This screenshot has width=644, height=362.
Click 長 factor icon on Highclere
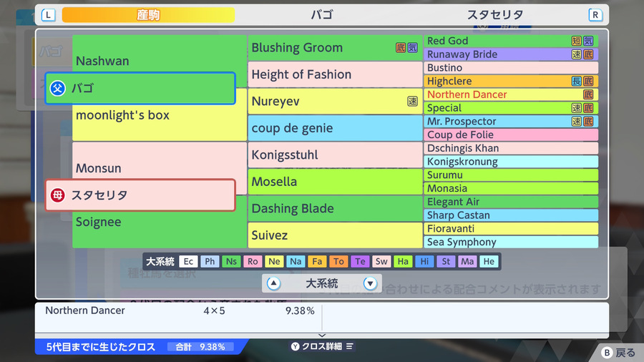point(577,81)
